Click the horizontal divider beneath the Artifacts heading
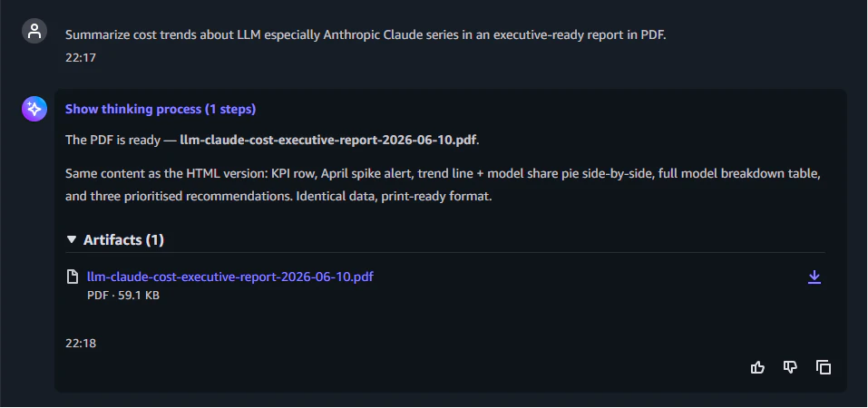 tap(445, 253)
